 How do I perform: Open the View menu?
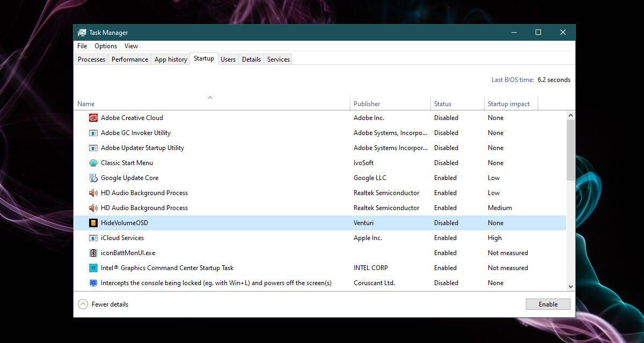pyautogui.click(x=131, y=46)
